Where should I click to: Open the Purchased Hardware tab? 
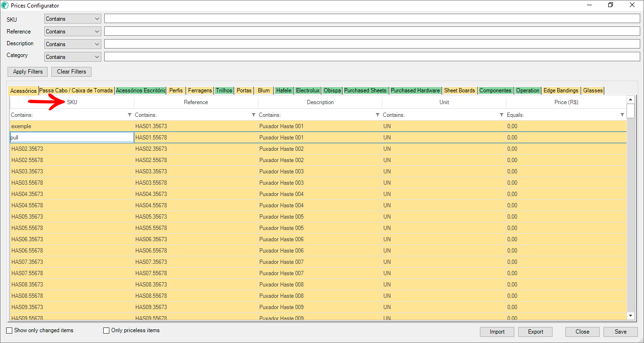click(x=415, y=90)
